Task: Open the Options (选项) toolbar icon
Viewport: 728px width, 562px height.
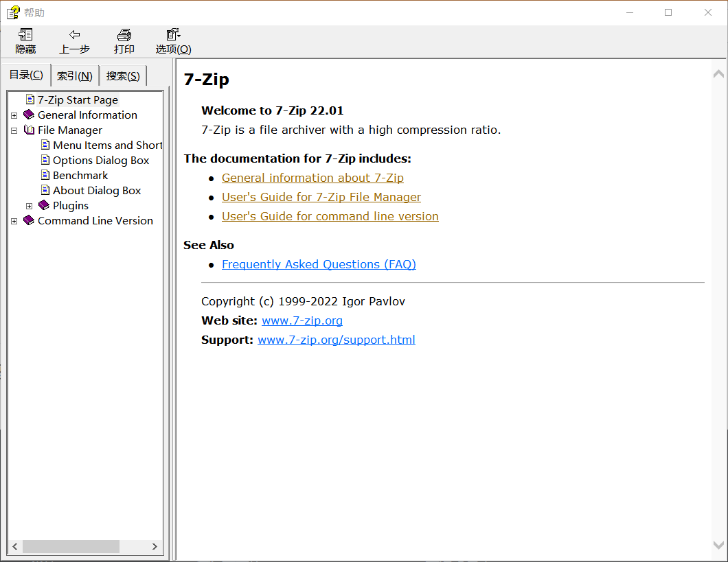Action: tap(173, 35)
